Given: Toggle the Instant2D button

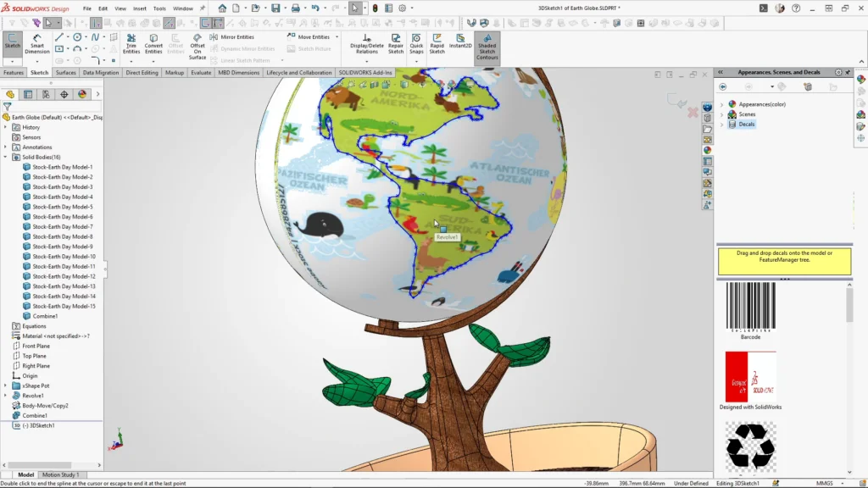Looking at the screenshot, I should pyautogui.click(x=460, y=41).
